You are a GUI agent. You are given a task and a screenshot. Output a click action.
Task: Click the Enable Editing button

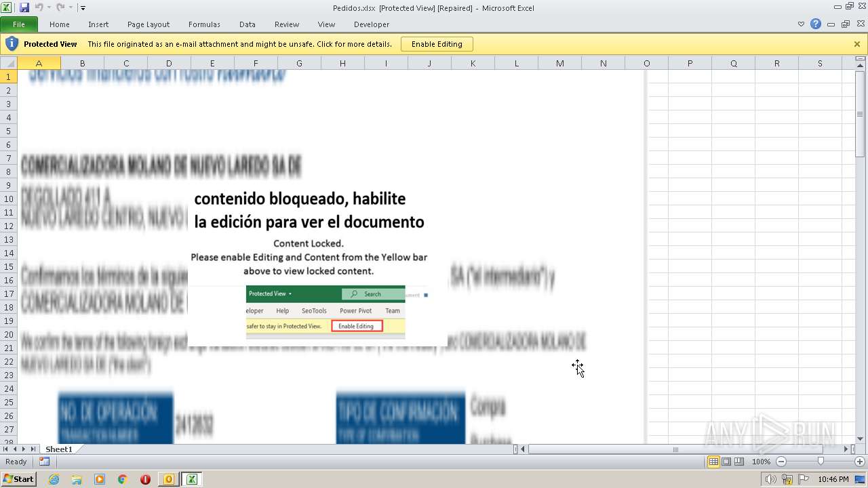[x=437, y=44]
